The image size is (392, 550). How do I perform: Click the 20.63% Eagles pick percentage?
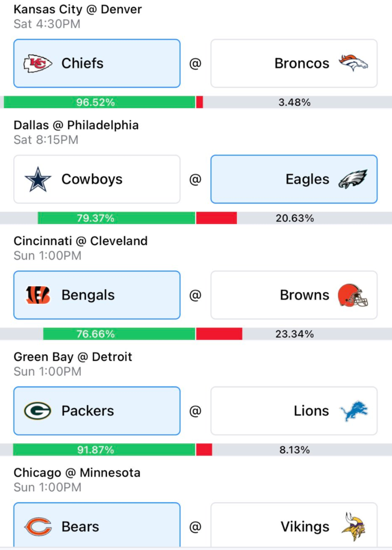(x=295, y=218)
